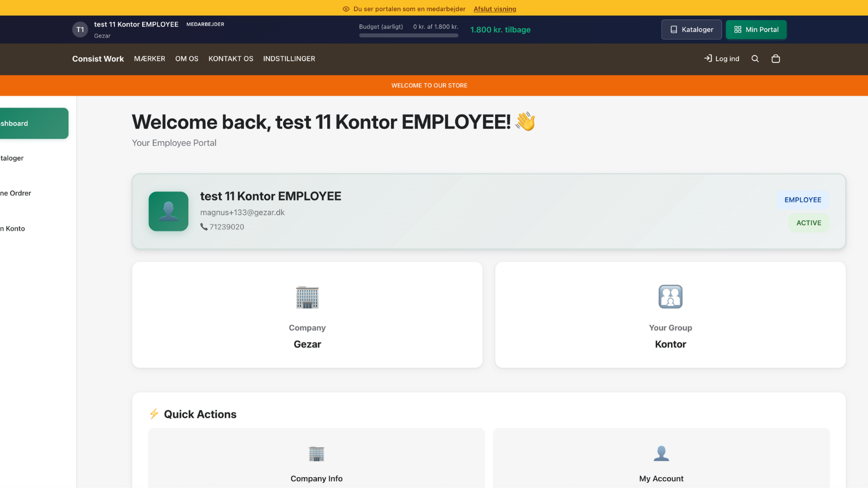
Task: Click the My Account person icon
Action: (x=661, y=453)
